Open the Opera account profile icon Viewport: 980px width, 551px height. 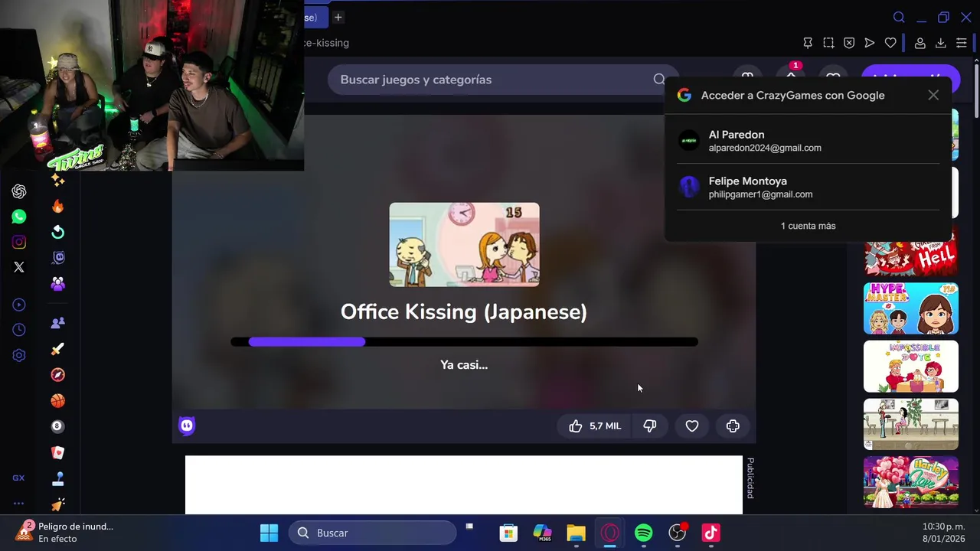pos(920,43)
